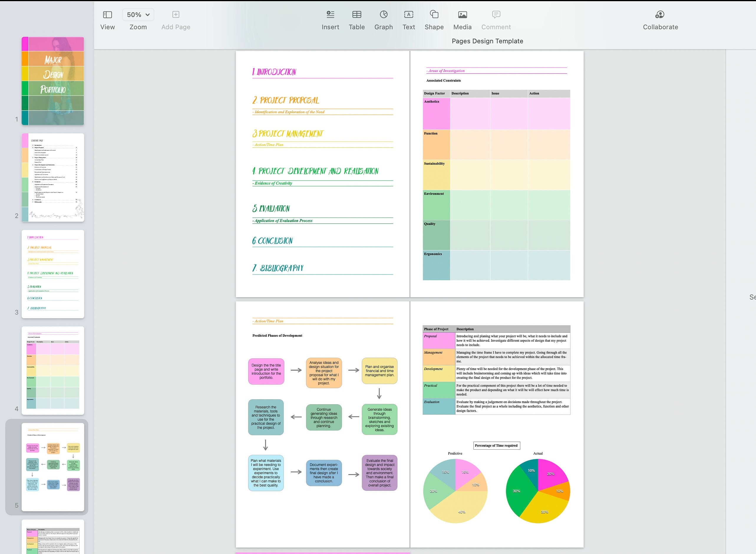Select teal 'Research the materials, tools' box
The width and height of the screenshot is (756, 554).
point(266,417)
